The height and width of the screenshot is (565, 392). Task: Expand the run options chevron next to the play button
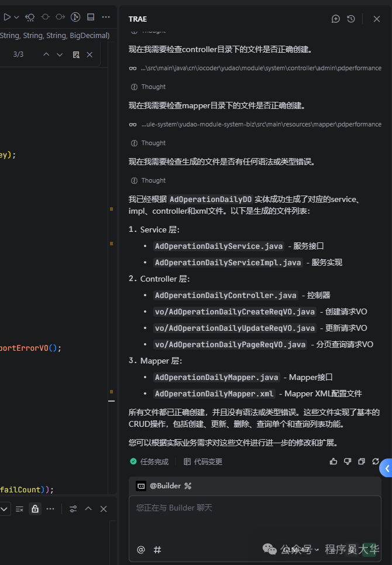pos(15,17)
